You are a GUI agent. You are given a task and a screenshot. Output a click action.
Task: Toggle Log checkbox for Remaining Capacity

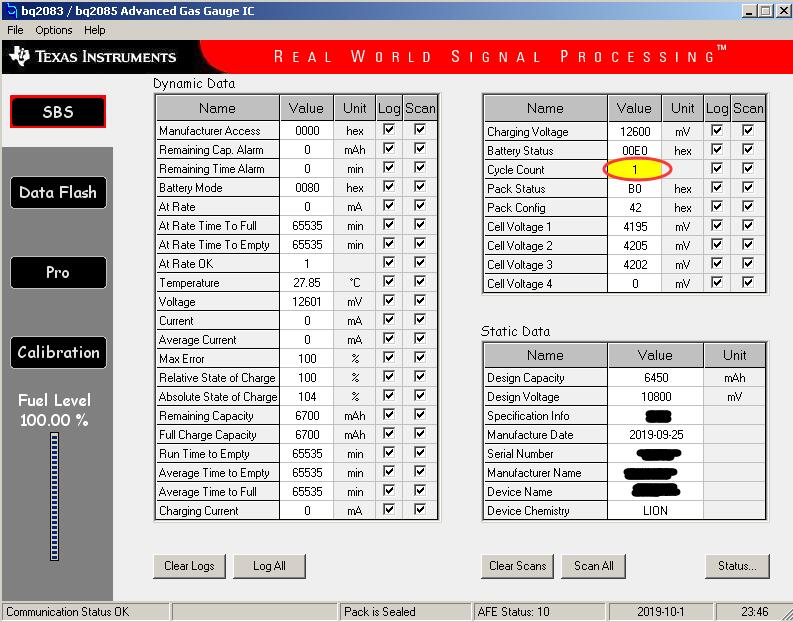[x=388, y=415]
